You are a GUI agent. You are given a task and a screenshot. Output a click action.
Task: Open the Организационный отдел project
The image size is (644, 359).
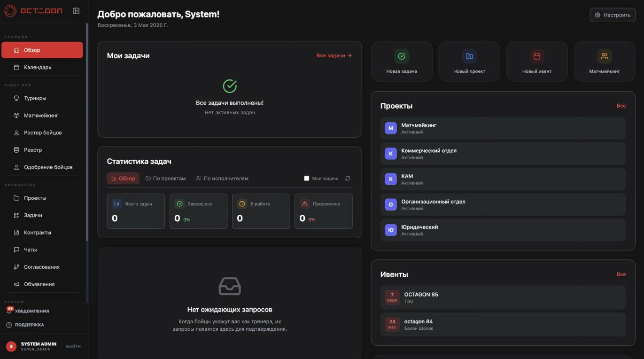pos(503,204)
